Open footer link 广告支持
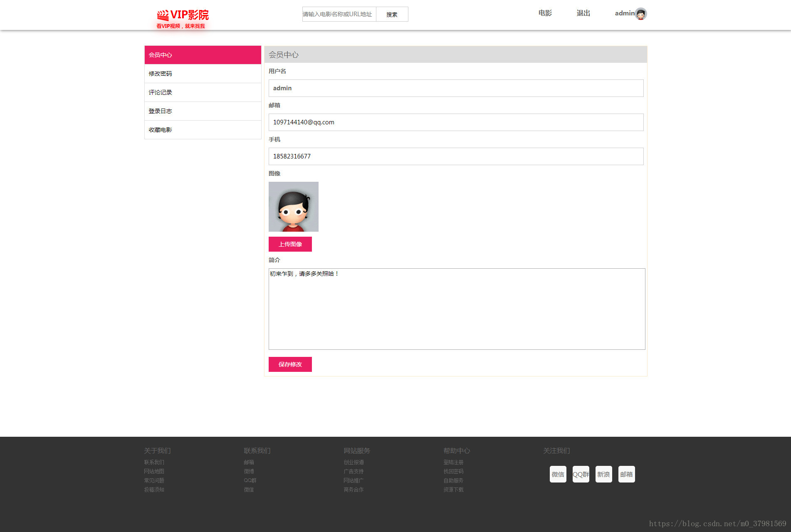This screenshot has width=791, height=532. coord(353,471)
